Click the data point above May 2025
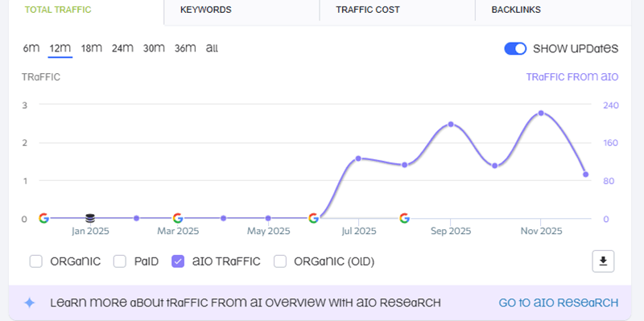 coord(268,218)
